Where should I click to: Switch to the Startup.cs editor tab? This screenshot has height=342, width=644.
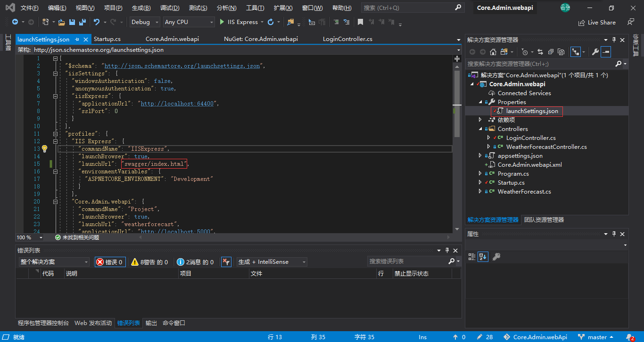click(x=107, y=39)
